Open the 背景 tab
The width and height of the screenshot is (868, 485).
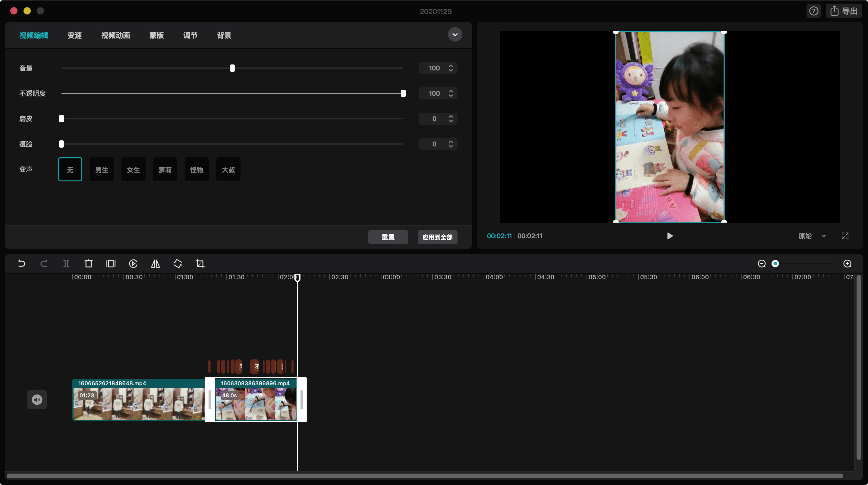click(x=224, y=35)
